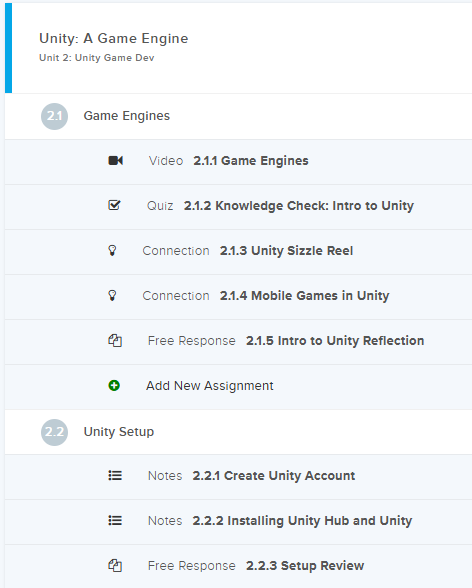472x588 pixels.
Task: Click Free Response label for Setup Review
Action: [x=192, y=566]
